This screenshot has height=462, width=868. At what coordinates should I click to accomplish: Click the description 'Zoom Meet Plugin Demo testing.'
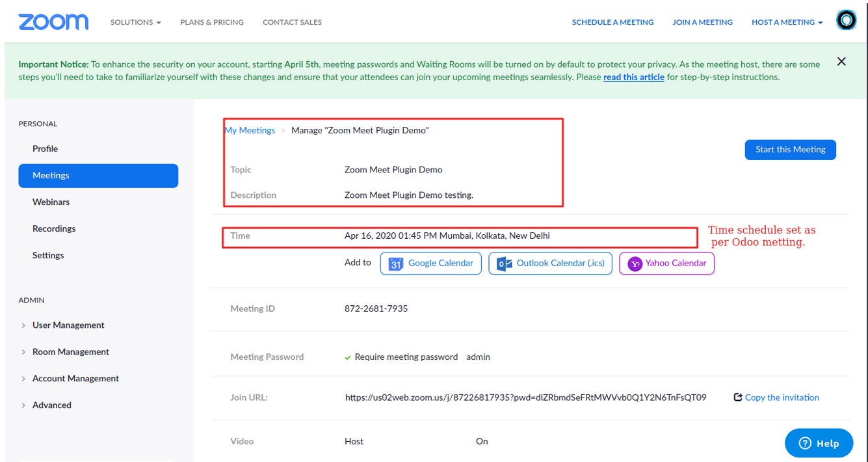click(409, 195)
